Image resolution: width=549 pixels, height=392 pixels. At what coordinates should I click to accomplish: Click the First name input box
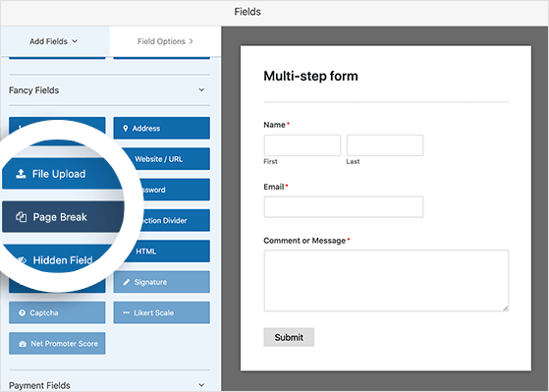[302, 145]
